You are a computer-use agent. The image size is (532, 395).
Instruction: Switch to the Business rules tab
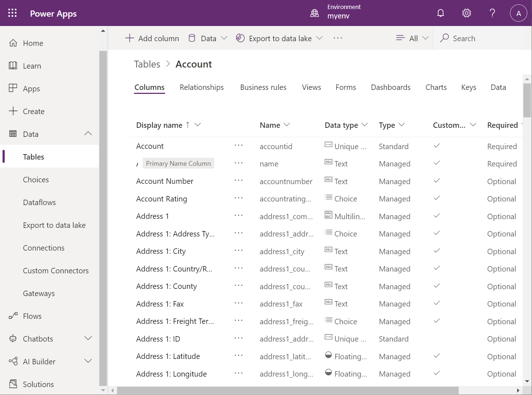263,87
